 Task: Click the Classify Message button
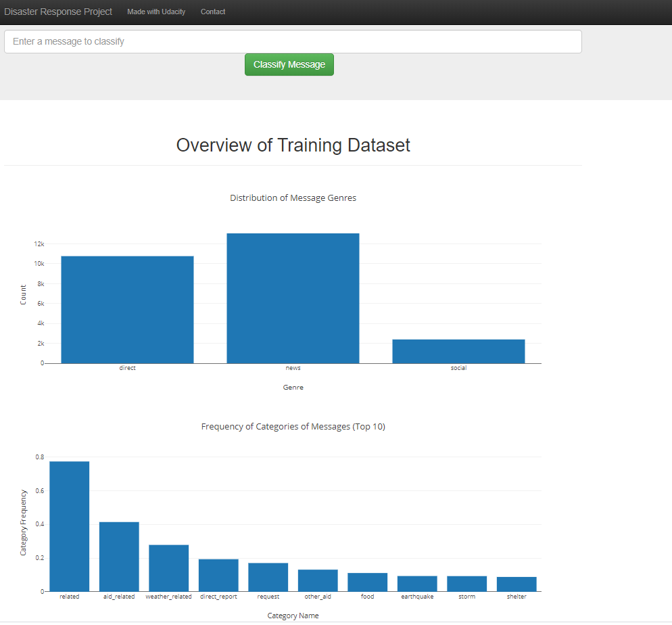[x=289, y=65]
